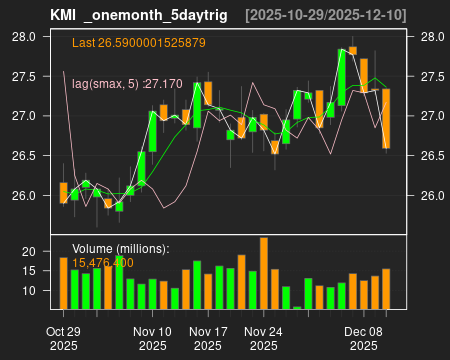This screenshot has height=360, width=450.
Task: Select the last orange volume bar on the right
Action: click(x=386, y=289)
